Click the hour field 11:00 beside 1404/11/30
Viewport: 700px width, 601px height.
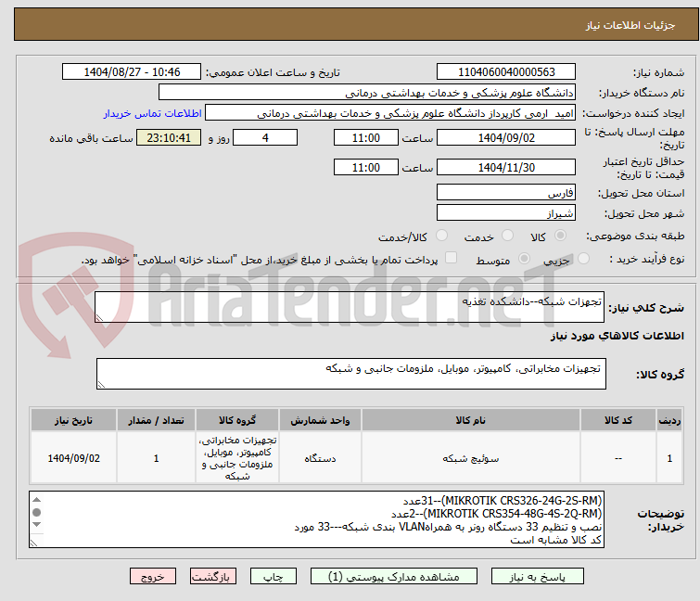365,168
